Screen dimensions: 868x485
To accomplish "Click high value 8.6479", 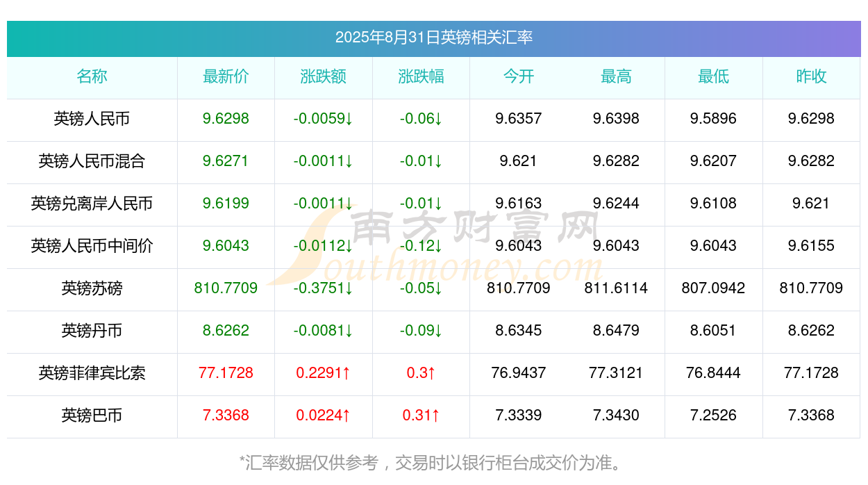I will click(x=616, y=331).
